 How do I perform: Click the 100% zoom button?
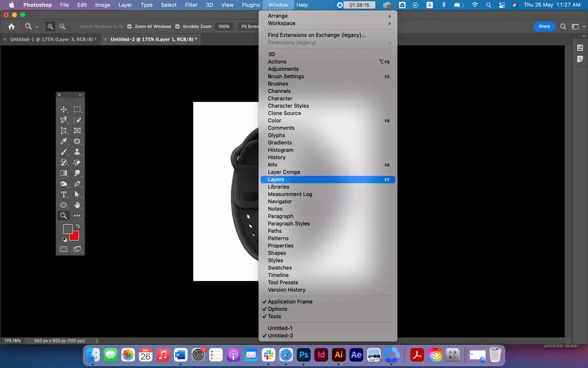224,26
